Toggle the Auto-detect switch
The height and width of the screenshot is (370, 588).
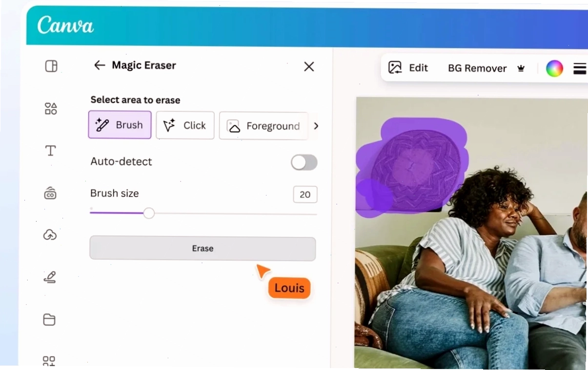pyautogui.click(x=304, y=162)
